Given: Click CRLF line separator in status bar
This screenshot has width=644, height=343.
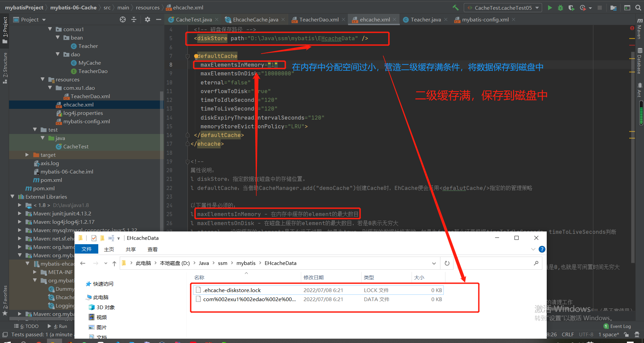Looking at the screenshot, I should click(x=568, y=334).
